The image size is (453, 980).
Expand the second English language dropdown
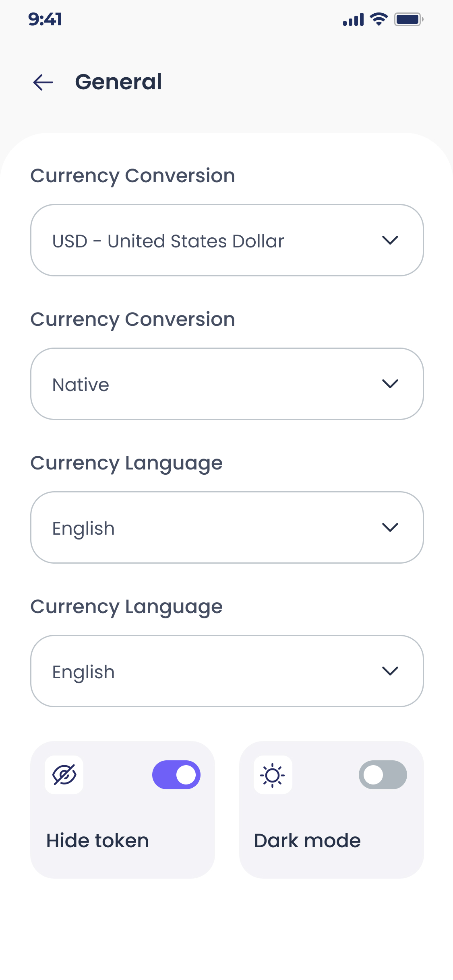point(227,671)
